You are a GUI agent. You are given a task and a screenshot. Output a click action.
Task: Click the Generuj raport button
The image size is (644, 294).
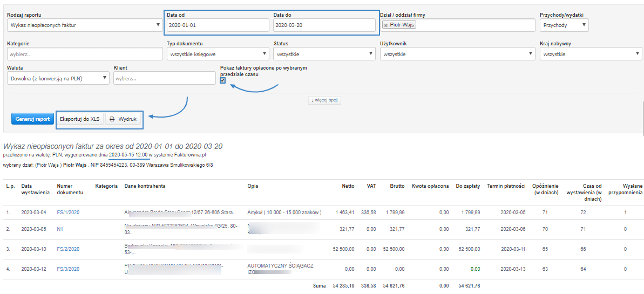pyautogui.click(x=32, y=119)
